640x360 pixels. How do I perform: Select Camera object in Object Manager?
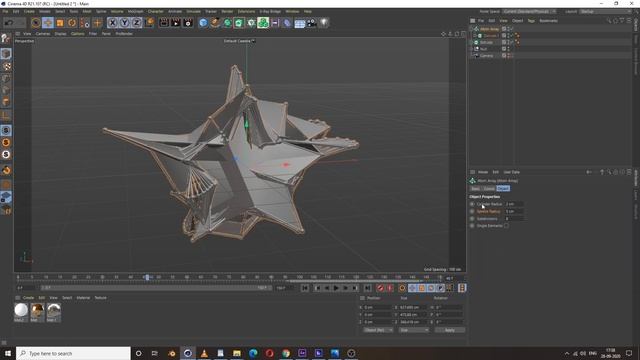pyautogui.click(x=486, y=56)
